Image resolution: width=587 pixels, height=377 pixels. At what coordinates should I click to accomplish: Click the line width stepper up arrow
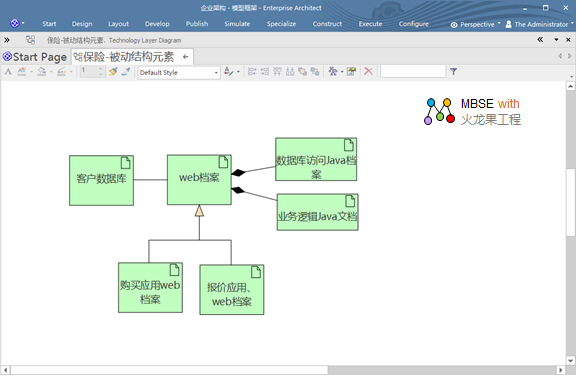pyautogui.click(x=100, y=69)
